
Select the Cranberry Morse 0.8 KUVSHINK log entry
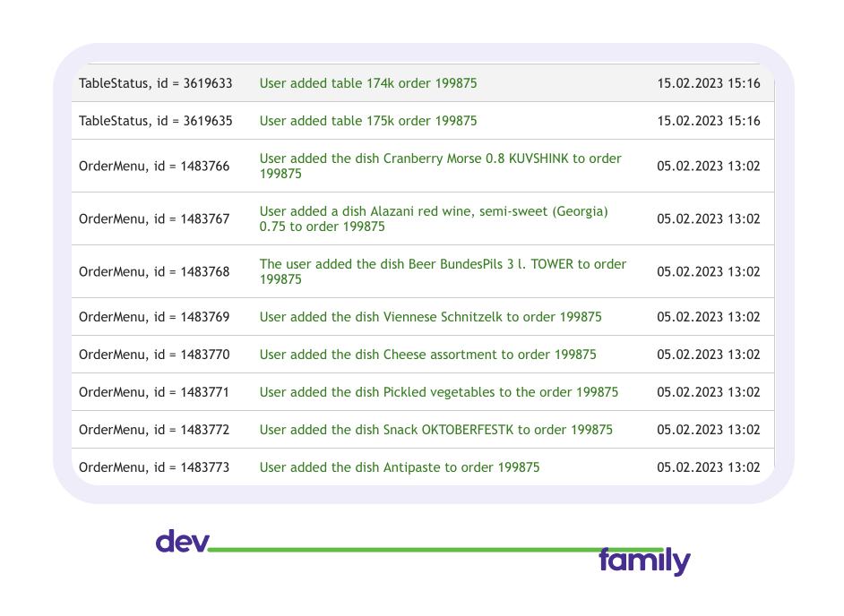coord(440,166)
